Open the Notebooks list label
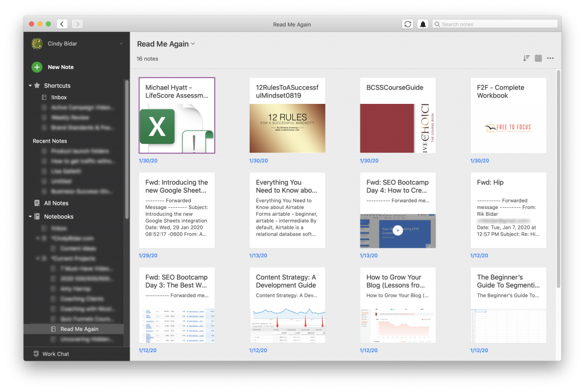Viewport: 585px width, 392px height. click(59, 216)
